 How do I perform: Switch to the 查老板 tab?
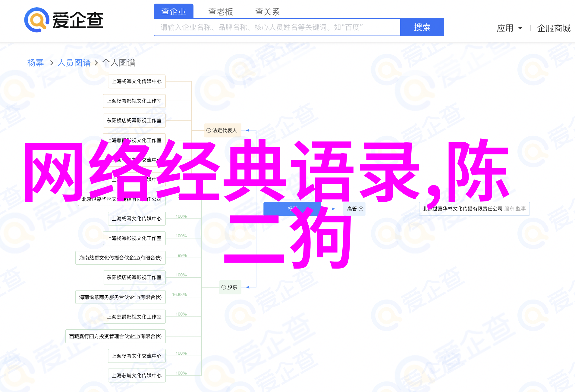coord(221,12)
